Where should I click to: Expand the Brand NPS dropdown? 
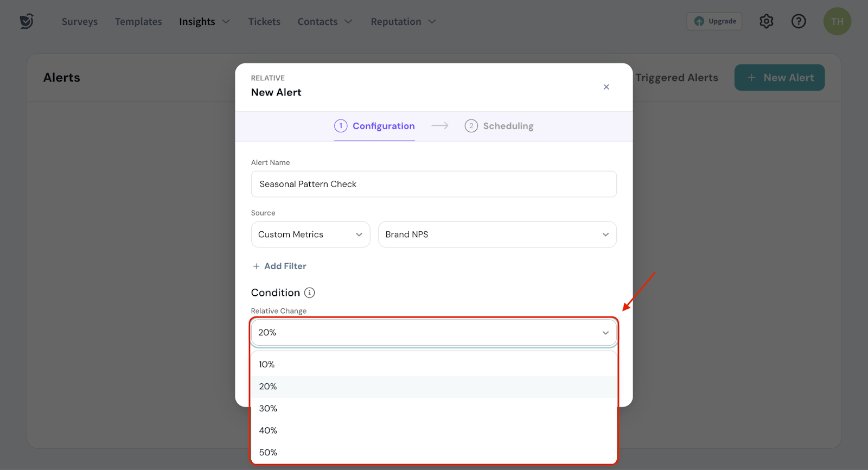[x=497, y=234]
